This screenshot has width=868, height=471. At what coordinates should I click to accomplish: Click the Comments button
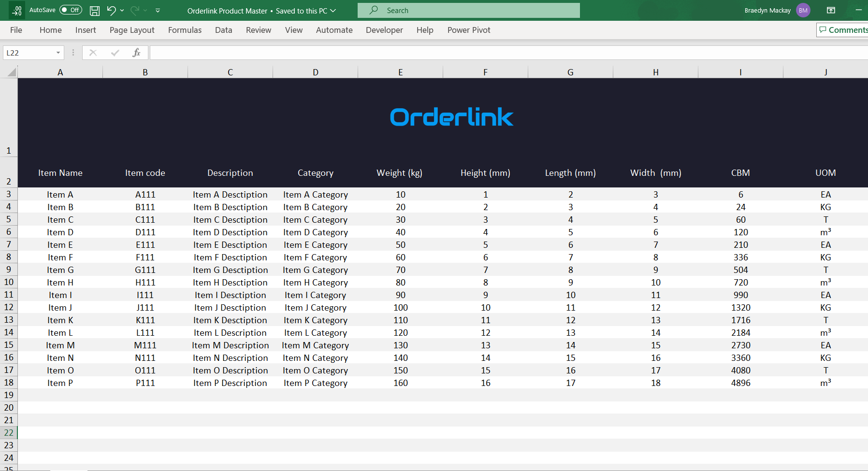(843, 30)
